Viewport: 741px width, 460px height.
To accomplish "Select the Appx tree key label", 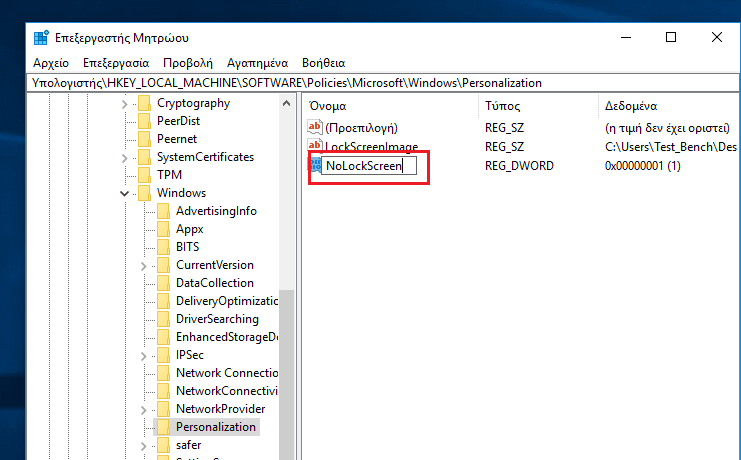I will coord(190,229).
